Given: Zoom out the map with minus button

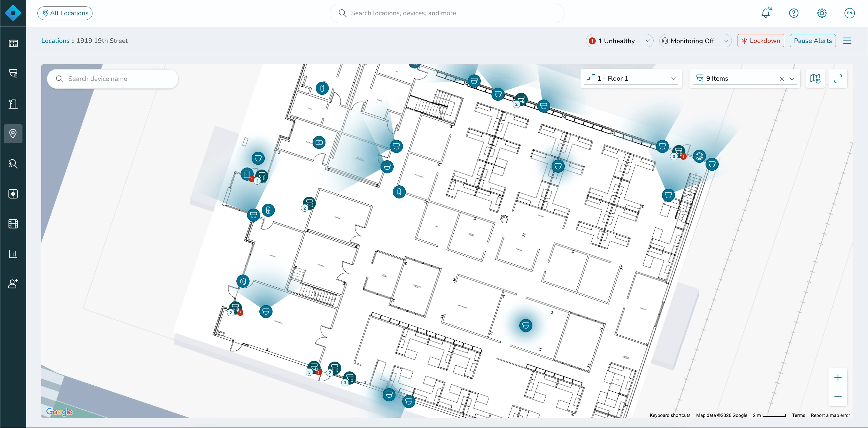Looking at the screenshot, I should pyautogui.click(x=838, y=397).
